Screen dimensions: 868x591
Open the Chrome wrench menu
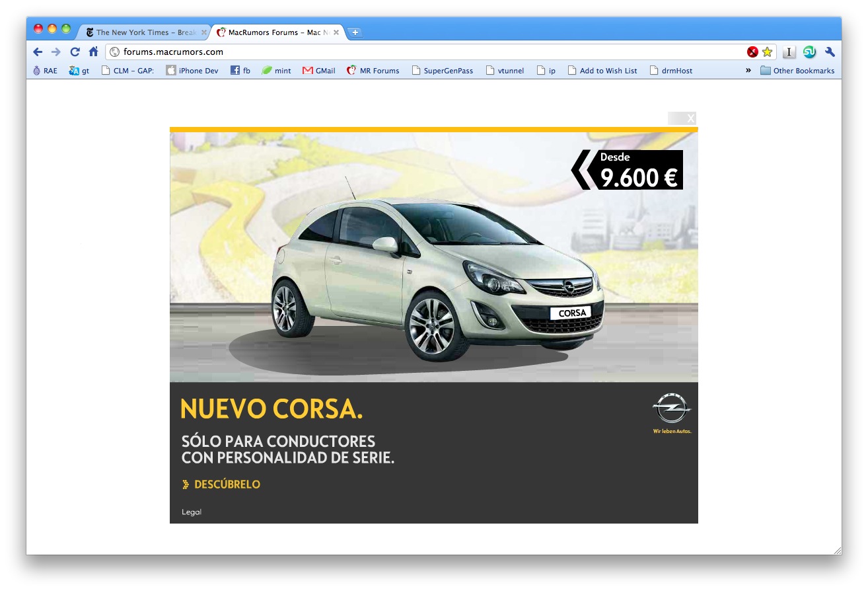[830, 52]
